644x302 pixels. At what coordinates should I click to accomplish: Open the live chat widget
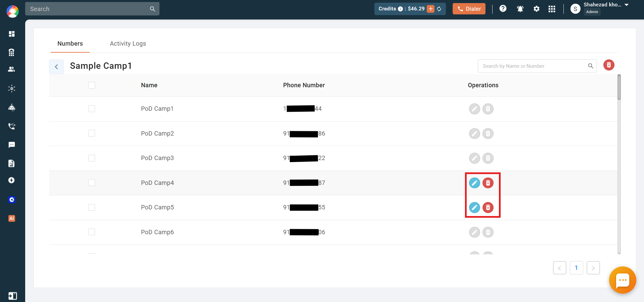623,280
